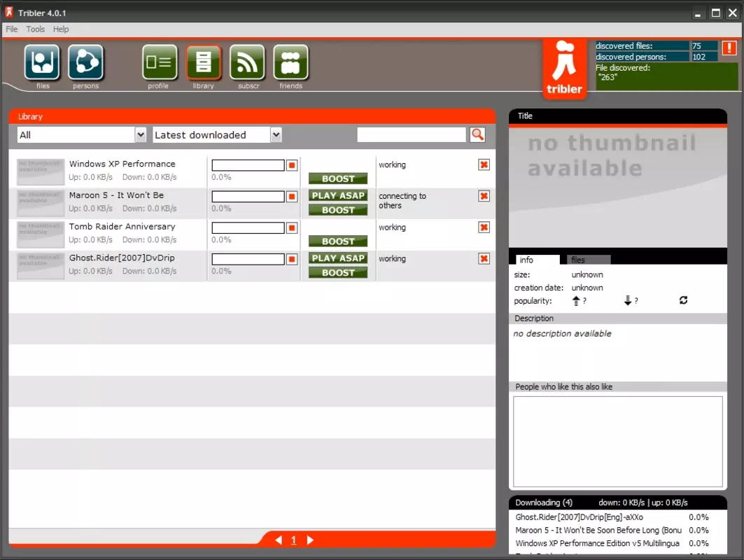Click the library search text field
The width and height of the screenshot is (744, 560).
point(412,135)
